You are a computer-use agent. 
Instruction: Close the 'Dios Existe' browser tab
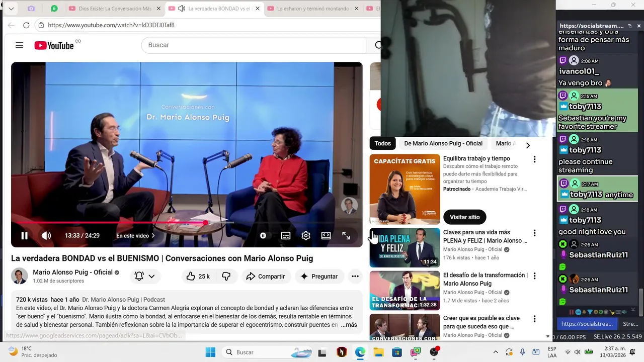coord(158,9)
